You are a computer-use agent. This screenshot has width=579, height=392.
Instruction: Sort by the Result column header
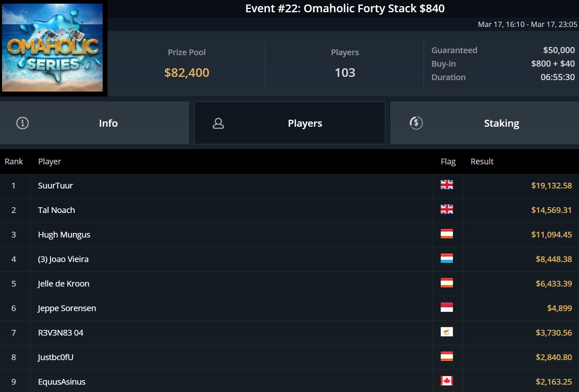pyautogui.click(x=482, y=161)
